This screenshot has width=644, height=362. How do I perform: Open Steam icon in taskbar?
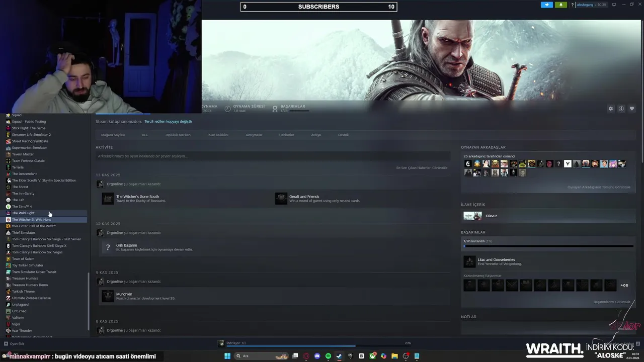pos(339,356)
